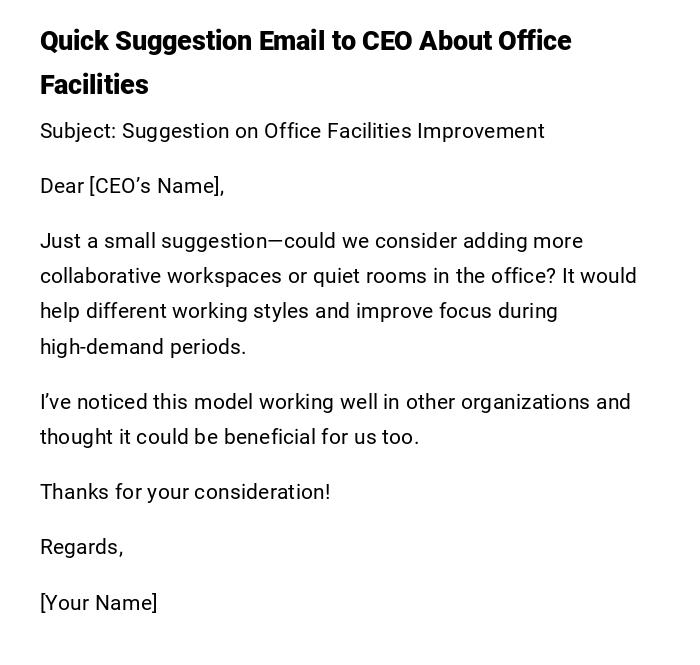Click the word 'Facilities' in the heading's second line
Screen dimensions: 700x665
pos(94,85)
